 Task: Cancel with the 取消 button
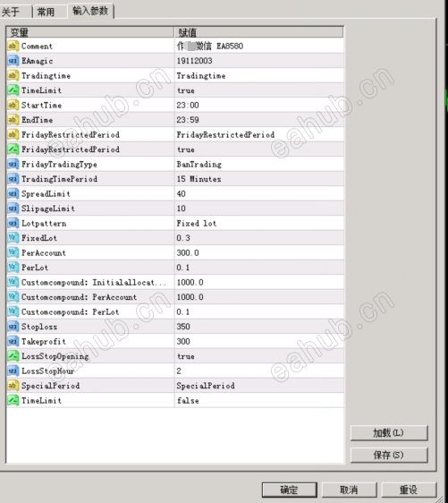coord(349,490)
